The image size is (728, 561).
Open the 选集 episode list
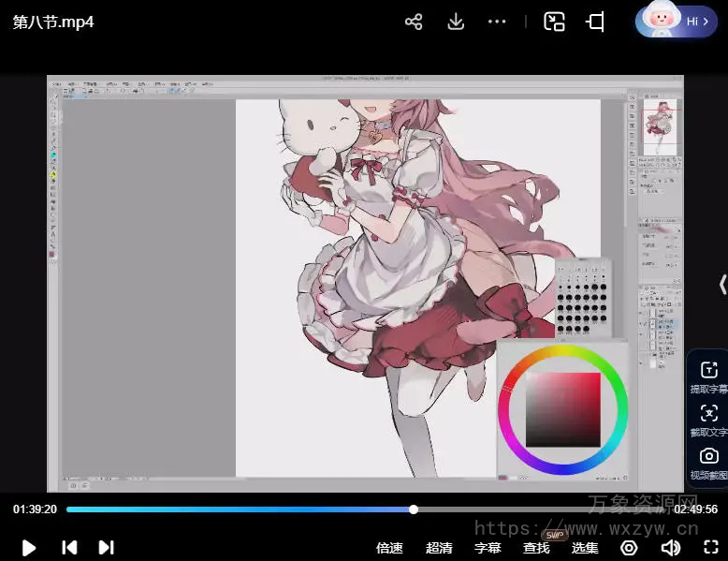click(x=585, y=548)
